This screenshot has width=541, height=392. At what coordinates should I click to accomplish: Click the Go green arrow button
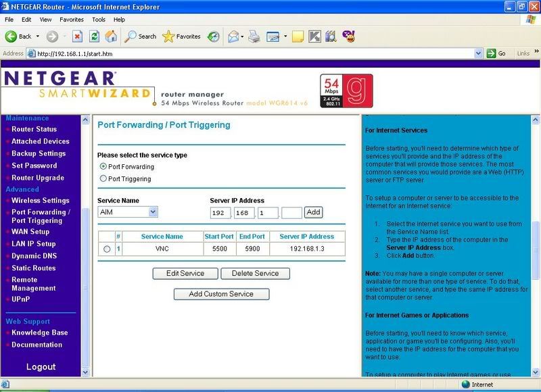click(491, 53)
